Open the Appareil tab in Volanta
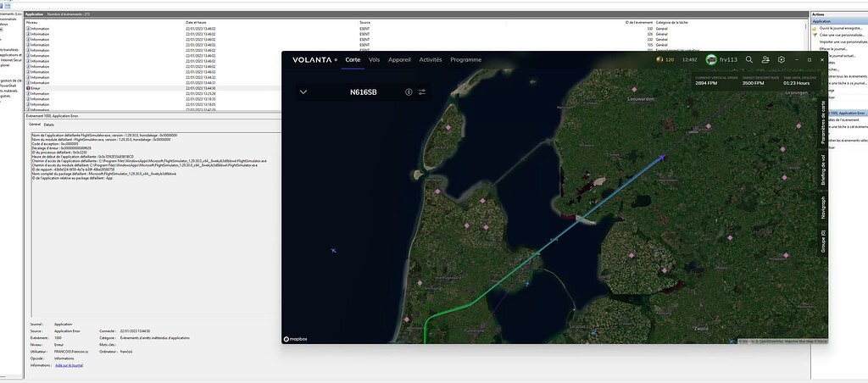Screen dimensions: 868x383 pyautogui.click(x=399, y=60)
